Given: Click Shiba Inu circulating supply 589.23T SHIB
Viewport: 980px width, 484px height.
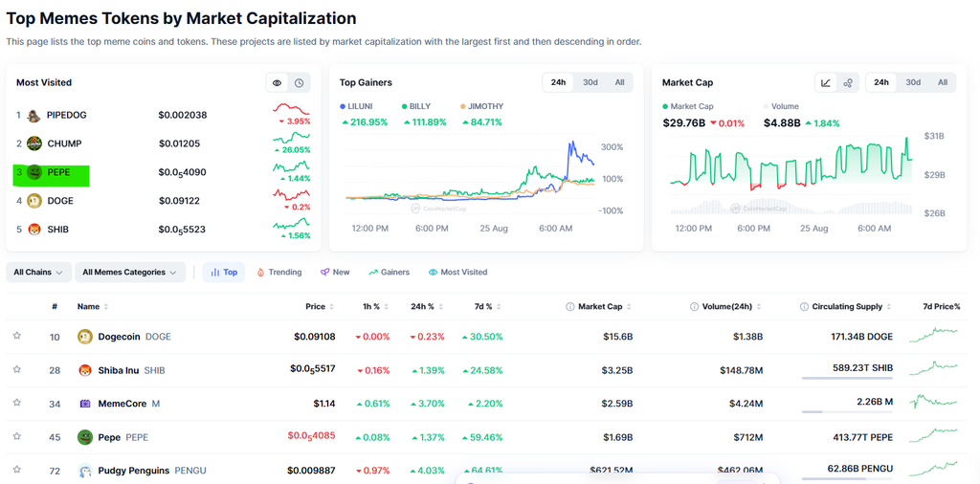Looking at the screenshot, I should (862, 368).
